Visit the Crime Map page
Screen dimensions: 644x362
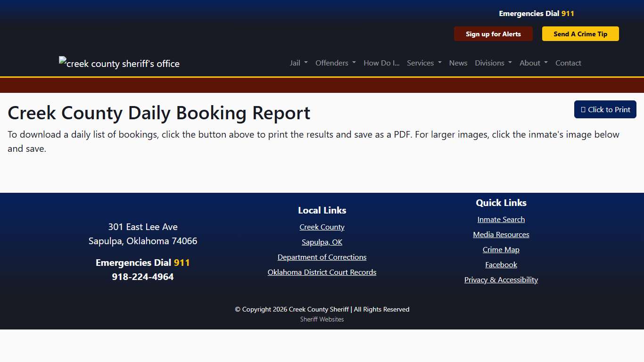[x=501, y=249]
